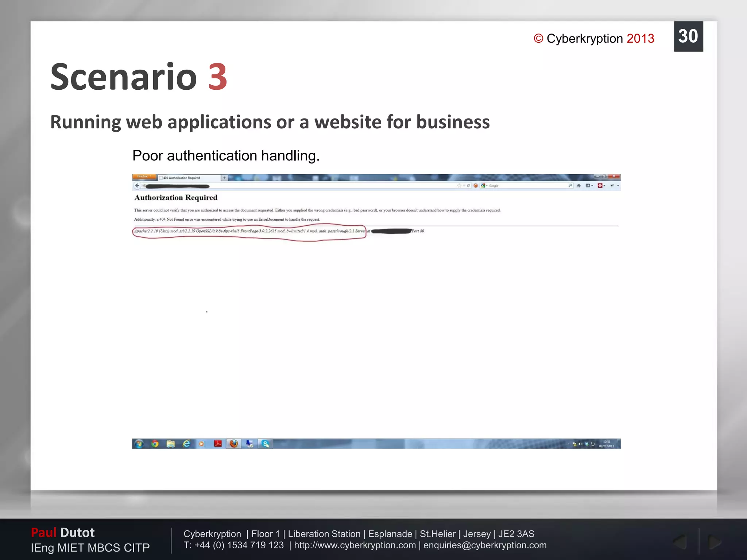
Task: Open Skype from the taskbar
Action: click(265, 444)
